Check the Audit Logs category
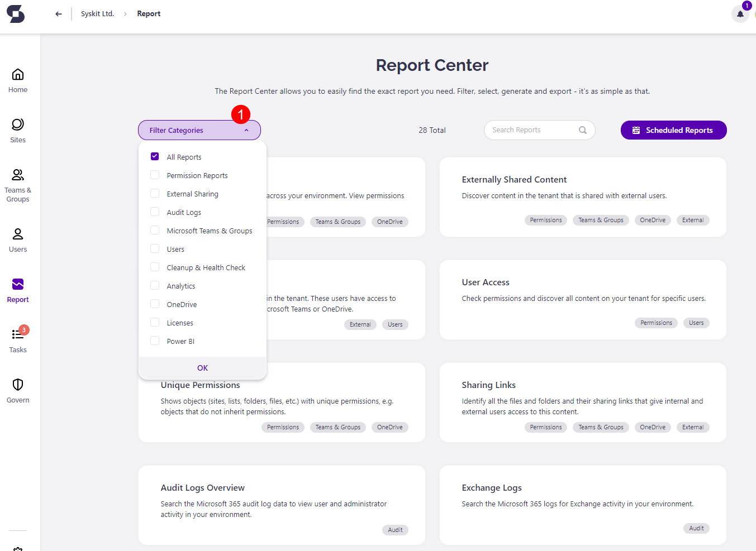This screenshot has width=756, height=551. (154, 212)
